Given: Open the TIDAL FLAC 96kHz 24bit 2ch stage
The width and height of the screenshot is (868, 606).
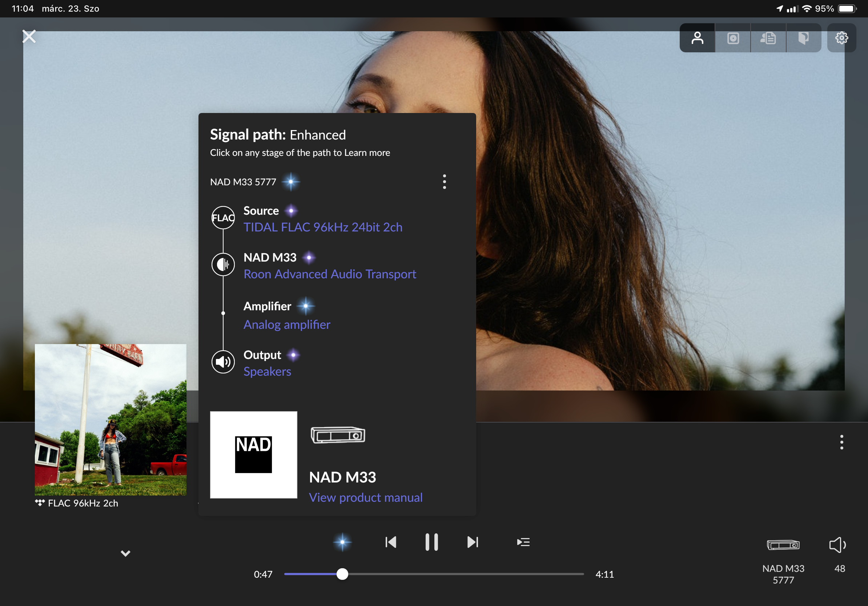Looking at the screenshot, I should tap(322, 227).
